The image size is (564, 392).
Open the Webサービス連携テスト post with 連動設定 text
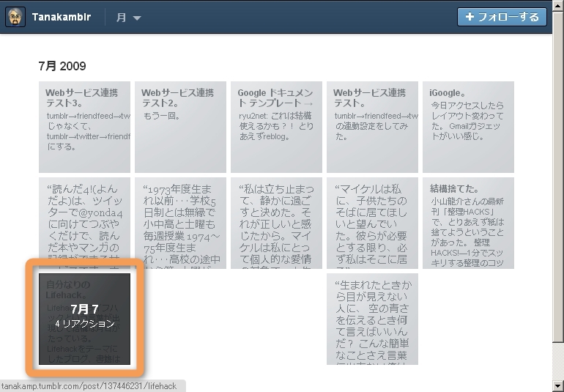tap(372, 127)
